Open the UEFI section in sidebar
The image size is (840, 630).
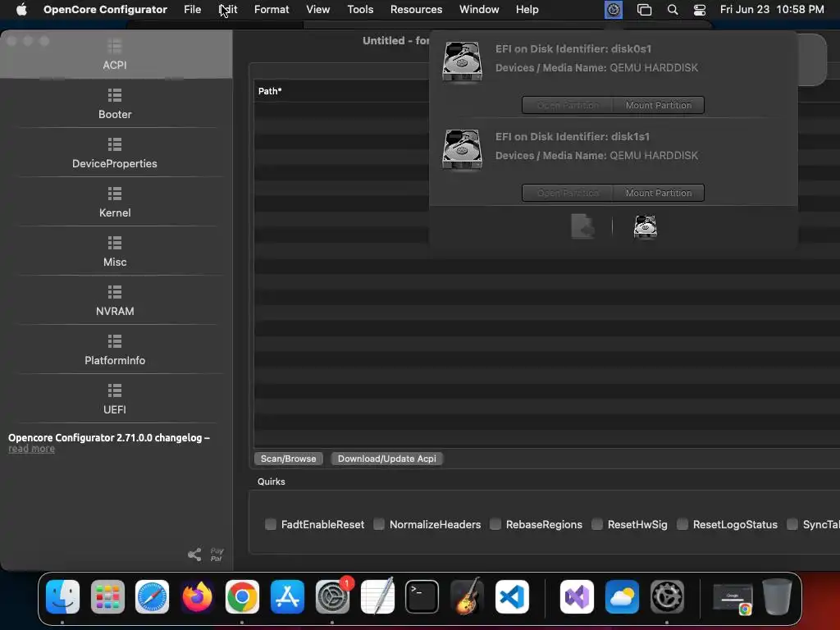[115, 399]
